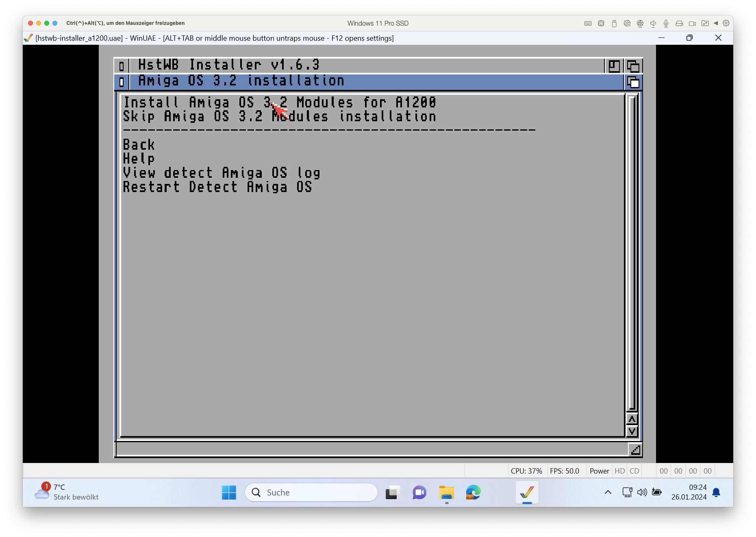
Task: Choose the Back option
Action: 139,145
